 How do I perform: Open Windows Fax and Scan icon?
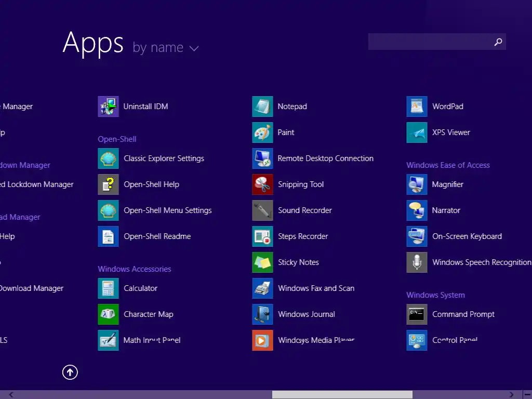click(x=262, y=288)
